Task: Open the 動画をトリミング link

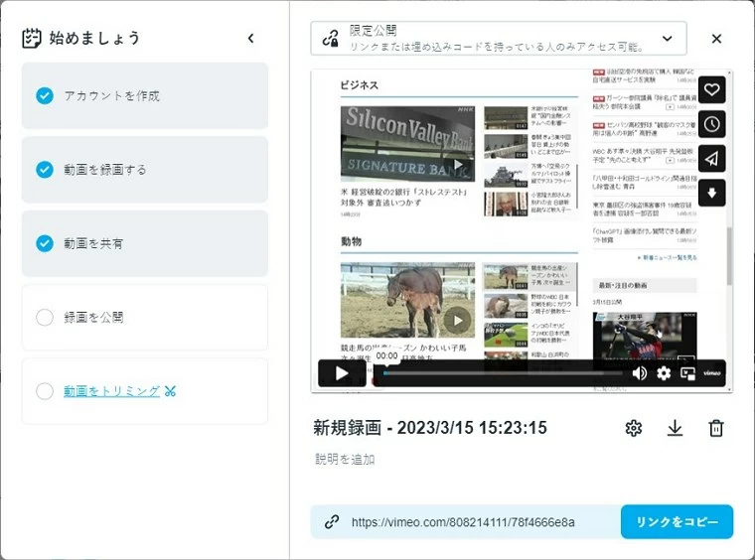Action: (x=111, y=391)
